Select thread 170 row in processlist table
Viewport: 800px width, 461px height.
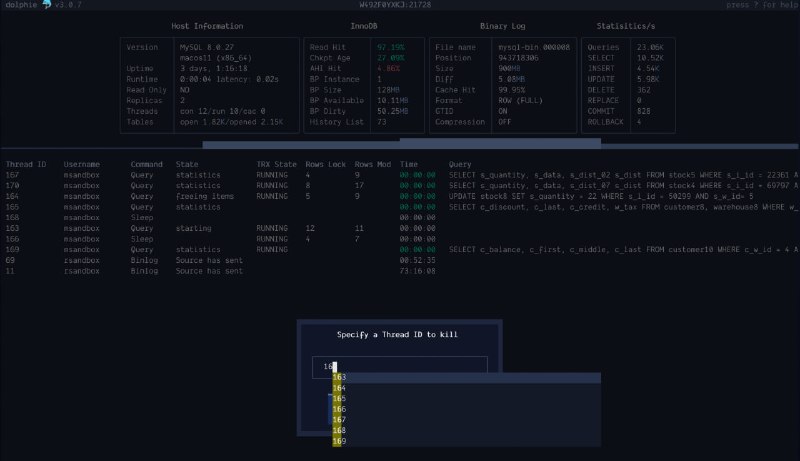tap(400, 186)
